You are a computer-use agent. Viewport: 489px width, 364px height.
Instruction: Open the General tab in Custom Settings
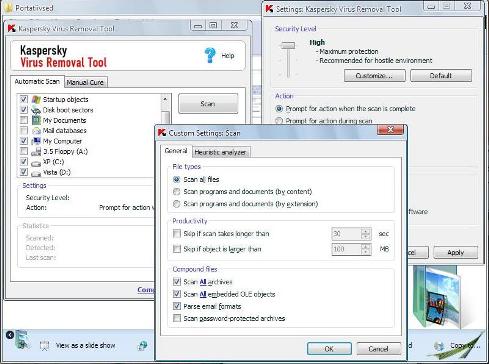176,151
